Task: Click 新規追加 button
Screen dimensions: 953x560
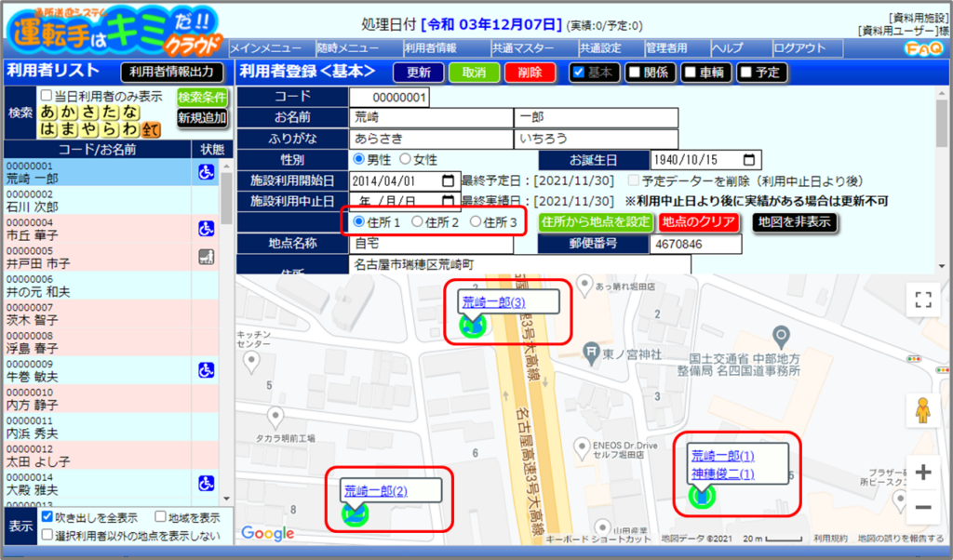Action: click(x=202, y=118)
